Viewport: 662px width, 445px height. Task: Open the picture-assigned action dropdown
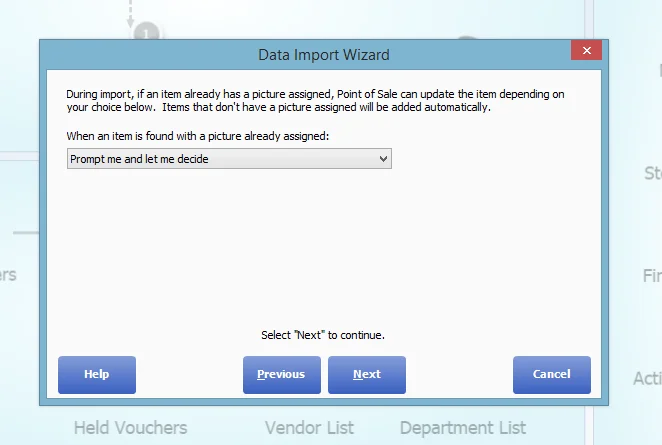pos(229,159)
